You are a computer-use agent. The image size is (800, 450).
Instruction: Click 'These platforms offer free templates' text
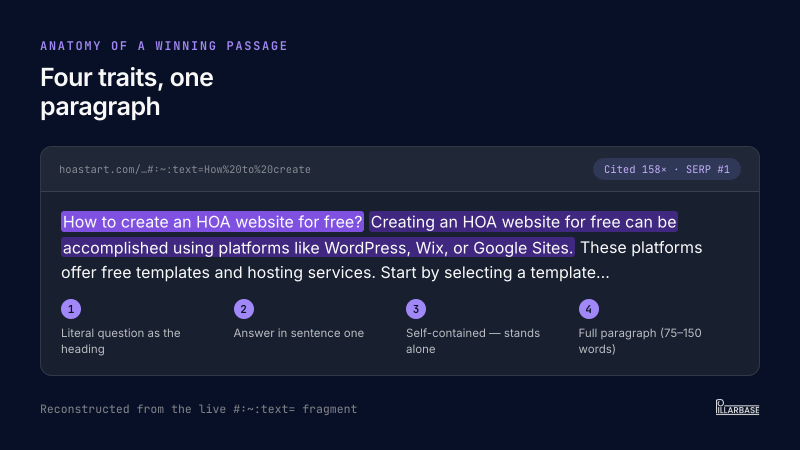point(382,260)
